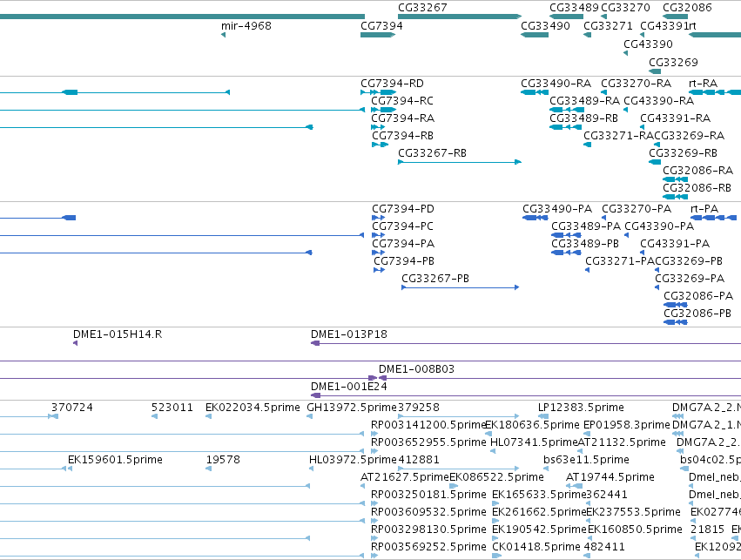Select the CG33489 gene label
The image size is (741, 560).
tap(574, 8)
